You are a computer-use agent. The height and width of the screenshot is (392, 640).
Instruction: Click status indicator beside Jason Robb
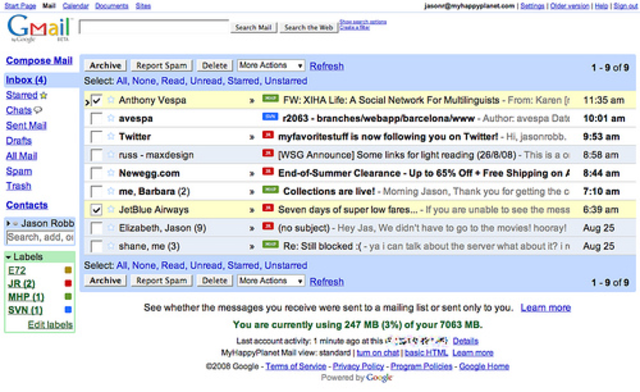click(16, 223)
